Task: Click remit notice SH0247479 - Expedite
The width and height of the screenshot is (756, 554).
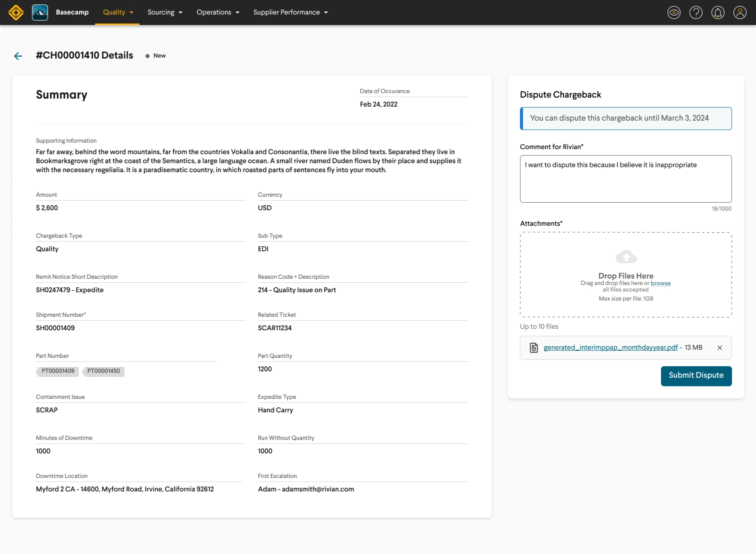Action: (70, 290)
